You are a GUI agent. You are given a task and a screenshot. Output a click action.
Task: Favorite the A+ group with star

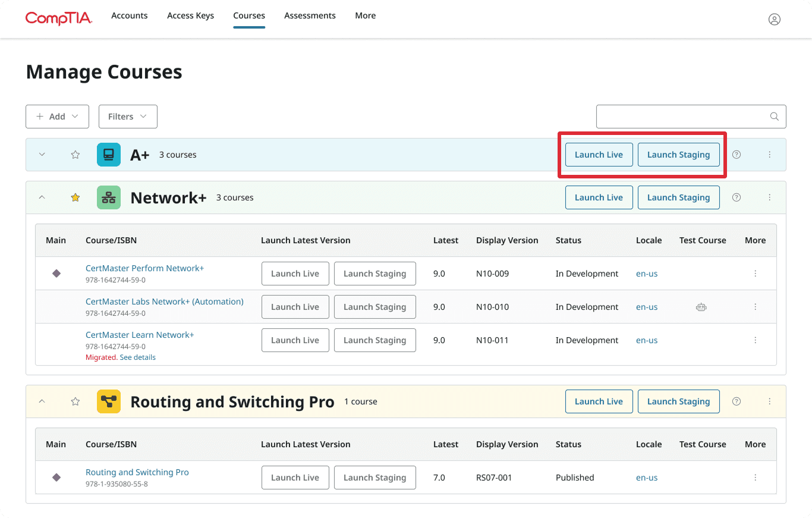[75, 155]
